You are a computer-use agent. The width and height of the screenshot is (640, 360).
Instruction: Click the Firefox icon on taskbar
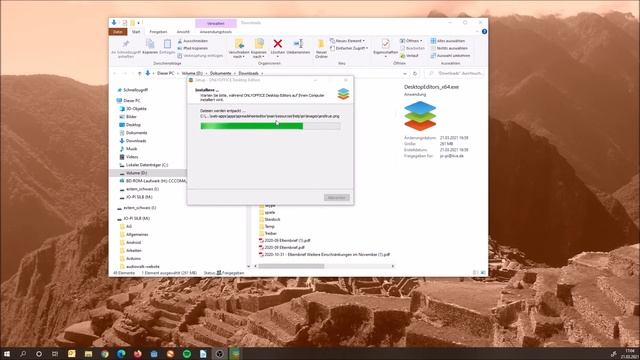tap(138, 353)
